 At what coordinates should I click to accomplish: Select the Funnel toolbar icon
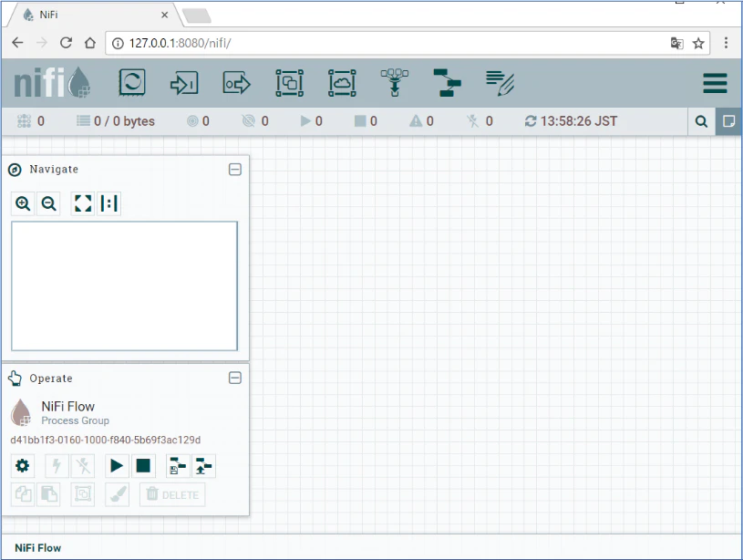click(394, 83)
